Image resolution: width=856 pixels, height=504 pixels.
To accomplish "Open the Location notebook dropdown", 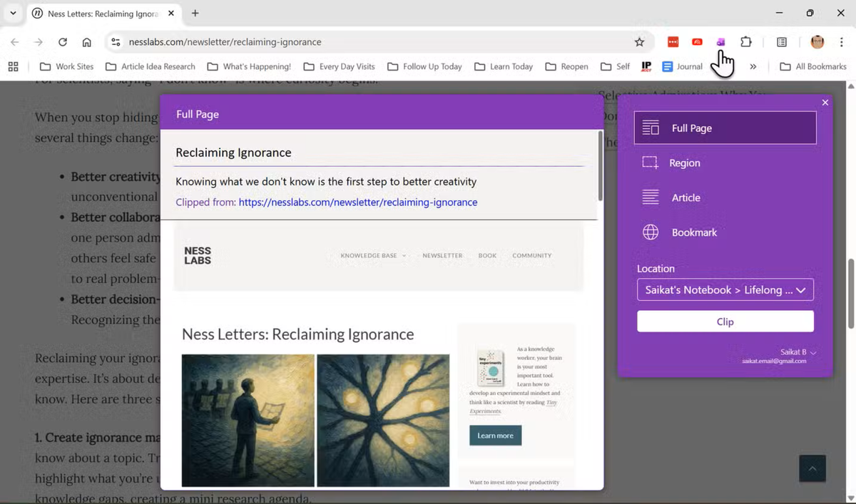I will pos(725,290).
